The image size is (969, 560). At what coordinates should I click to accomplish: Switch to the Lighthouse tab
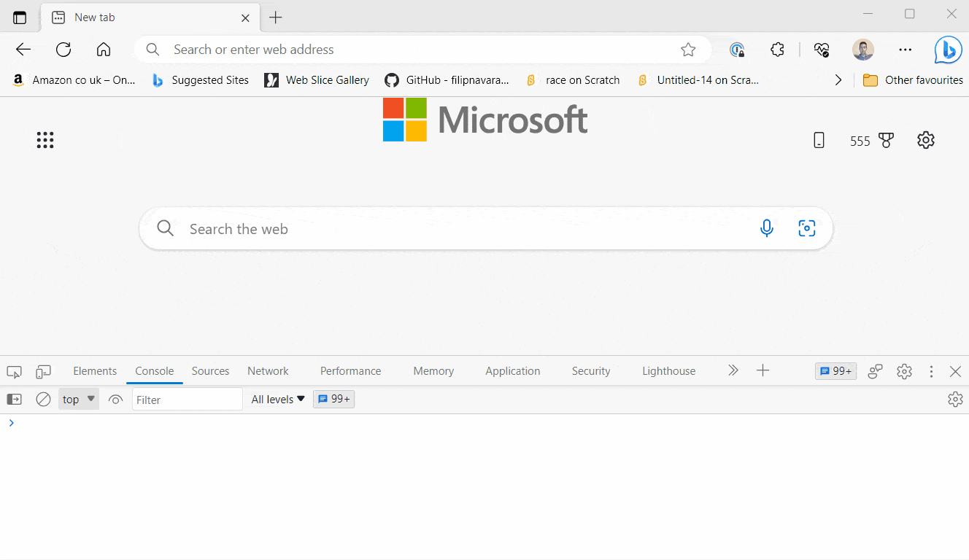[669, 371]
